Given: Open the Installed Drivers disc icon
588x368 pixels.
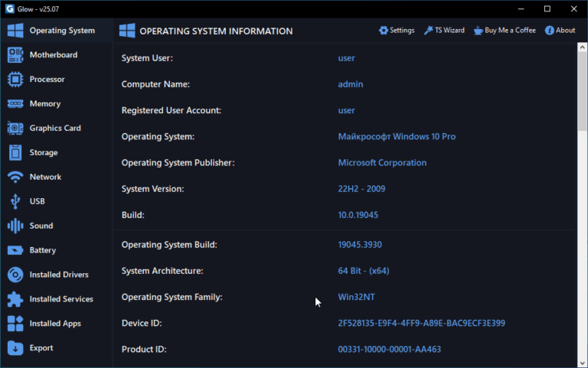Looking at the screenshot, I should (15, 275).
